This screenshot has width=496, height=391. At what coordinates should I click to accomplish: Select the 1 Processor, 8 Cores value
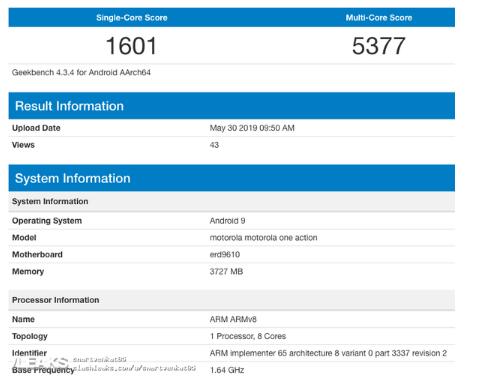point(248,336)
